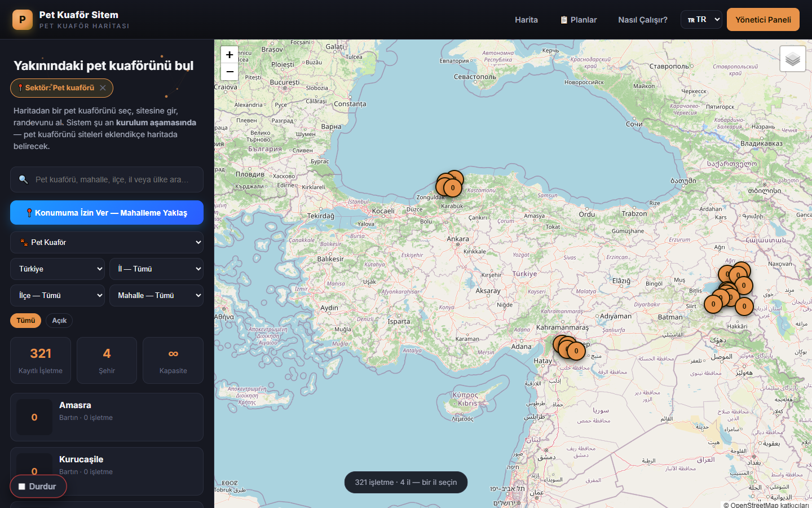Click the Trabzon label on the map
Viewport: 812px width, 508px height.
pyautogui.click(x=634, y=213)
